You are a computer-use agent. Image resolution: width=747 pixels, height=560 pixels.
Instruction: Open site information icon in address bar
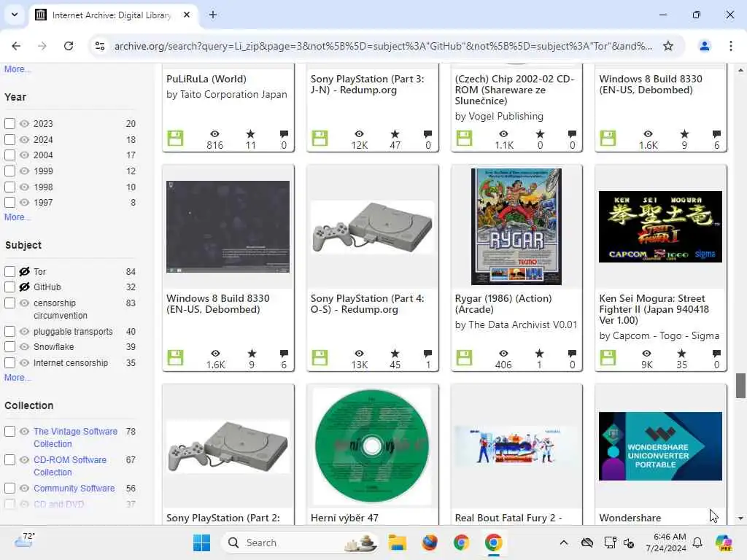coord(100,46)
